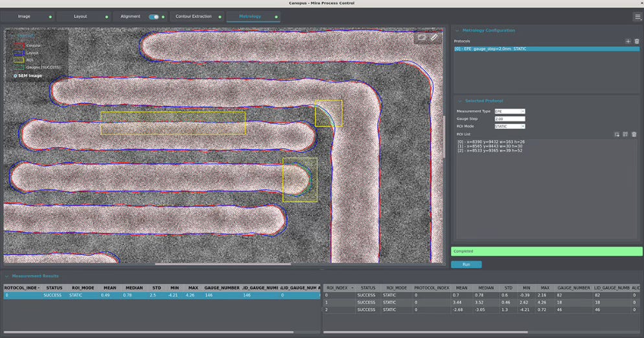Collapse the Metrology Configuration section

click(x=456, y=30)
